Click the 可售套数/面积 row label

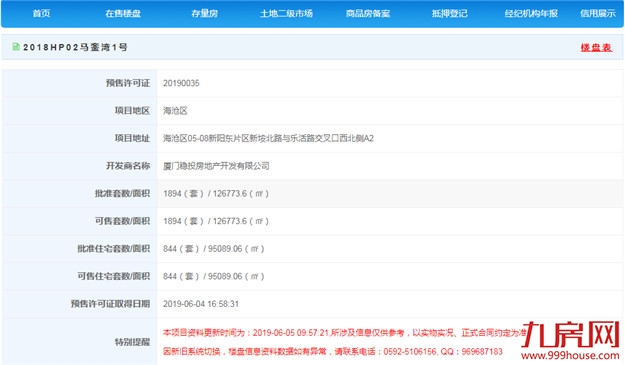coord(122,221)
